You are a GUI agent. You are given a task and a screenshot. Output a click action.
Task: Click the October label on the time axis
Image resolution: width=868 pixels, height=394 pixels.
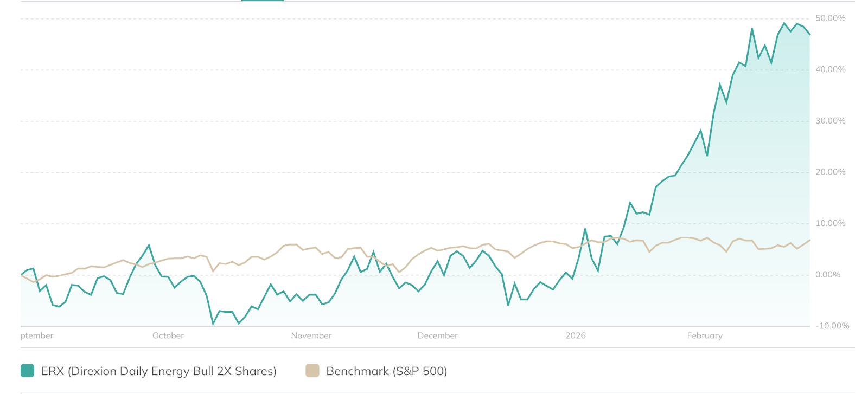[168, 335]
